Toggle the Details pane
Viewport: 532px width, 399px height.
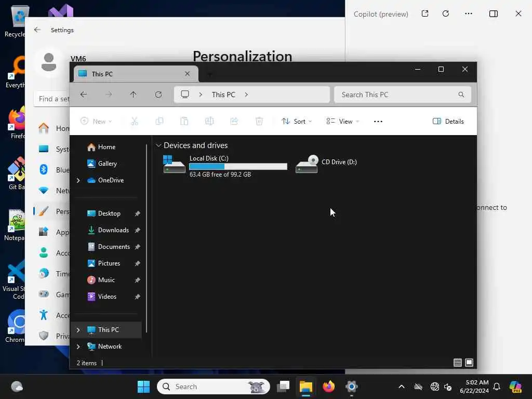click(x=448, y=122)
